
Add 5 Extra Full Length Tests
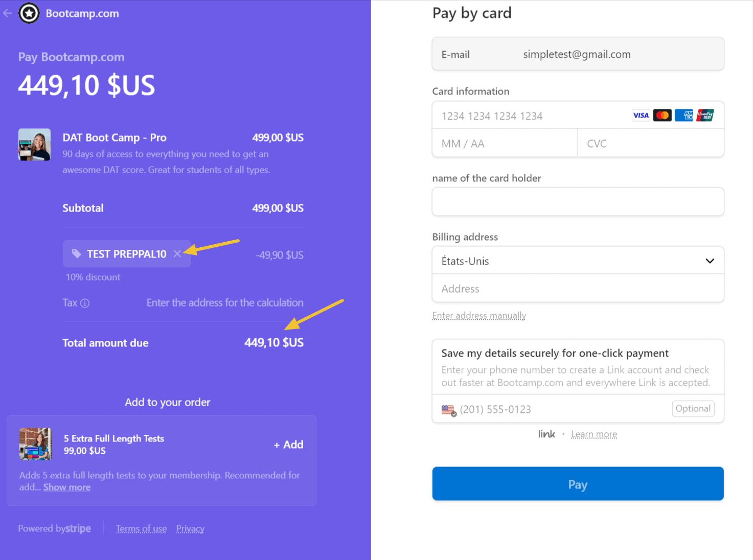tap(288, 445)
